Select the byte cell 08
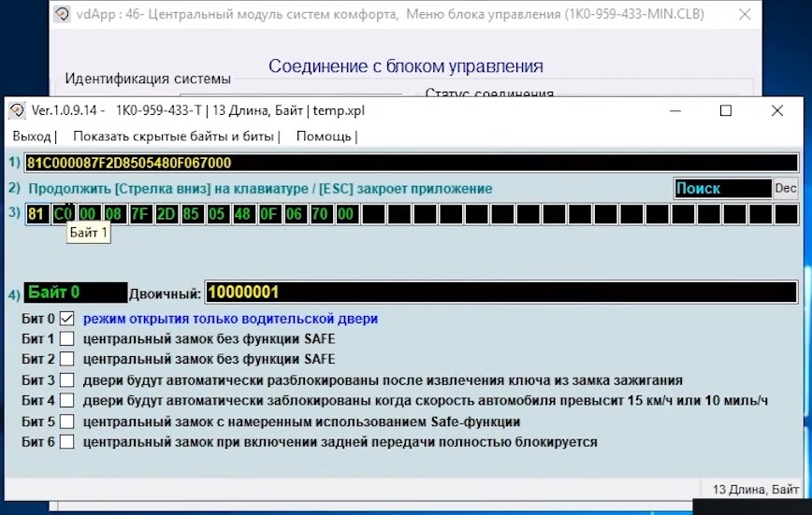The width and height of the screenshot is (812, 515). point(114,214)
